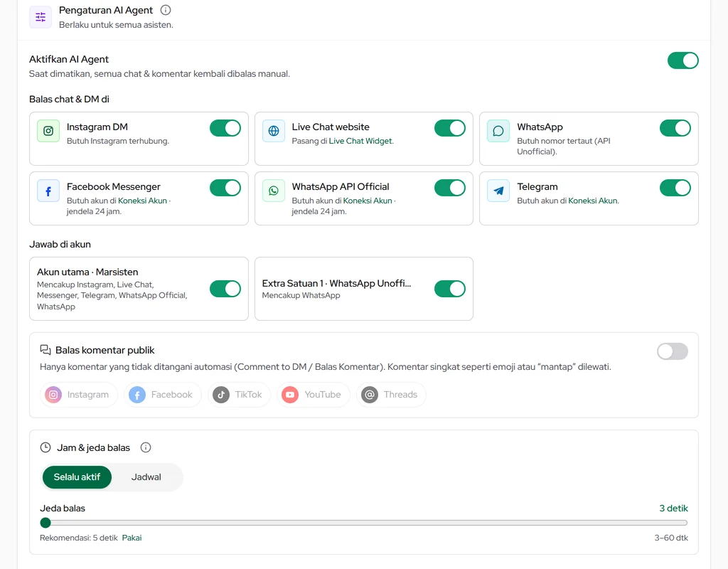
Task: Click the Live Chat website globe icon
Action: click(274, 131)
